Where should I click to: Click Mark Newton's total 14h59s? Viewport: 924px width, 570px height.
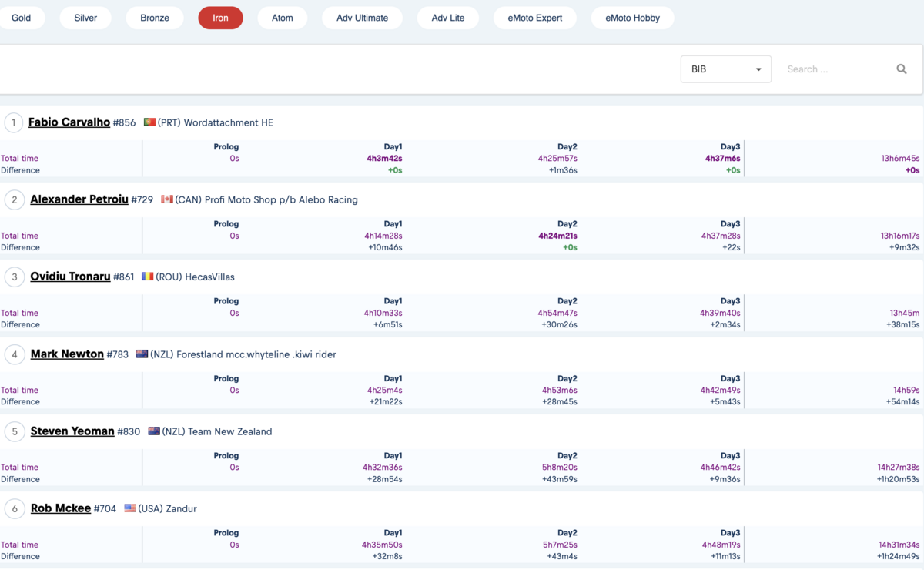coord(906,390)
